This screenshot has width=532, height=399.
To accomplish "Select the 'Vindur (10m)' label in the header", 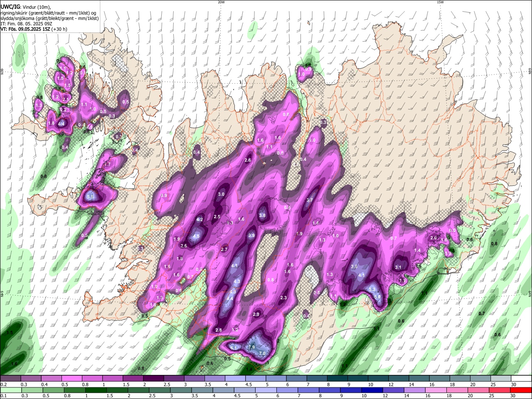I will (36, 7).
